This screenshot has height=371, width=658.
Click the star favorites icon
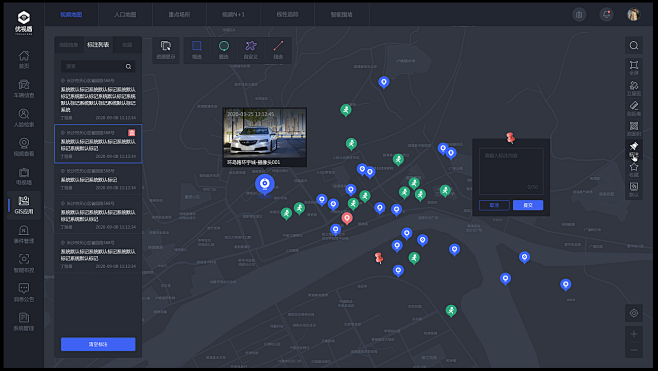pos(634,170)
